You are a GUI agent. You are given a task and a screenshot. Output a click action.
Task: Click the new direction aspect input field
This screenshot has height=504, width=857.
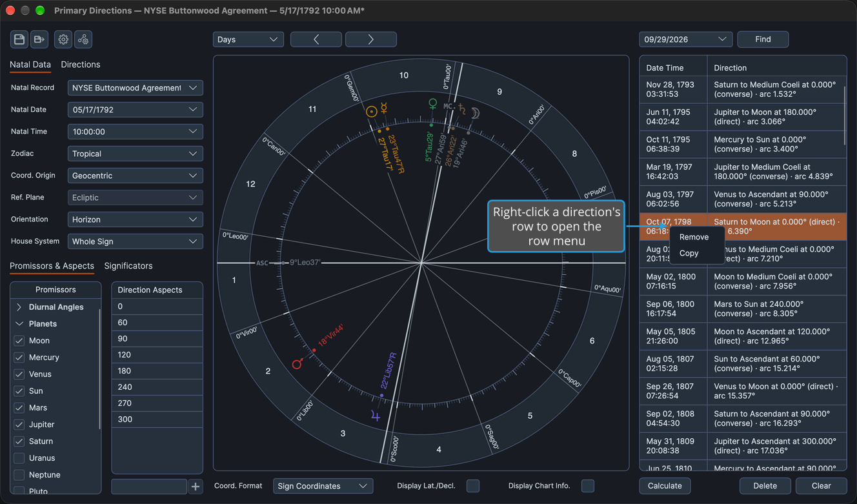149,487
